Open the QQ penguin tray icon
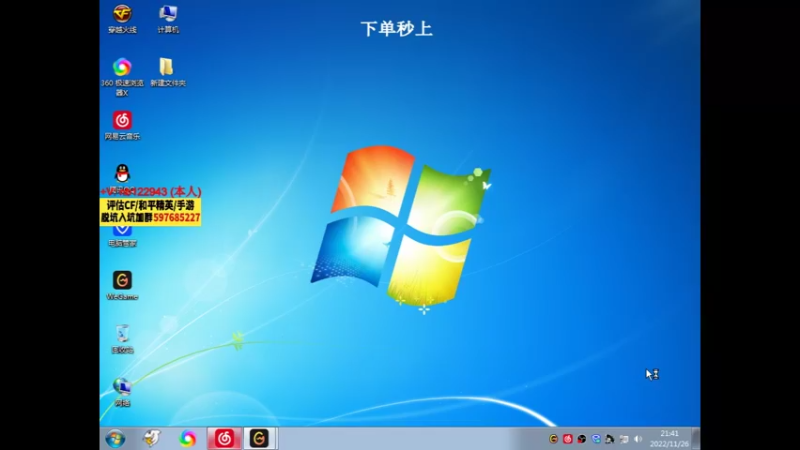The height and width of the screenshot is (450, 800). [x=610, y=439]
